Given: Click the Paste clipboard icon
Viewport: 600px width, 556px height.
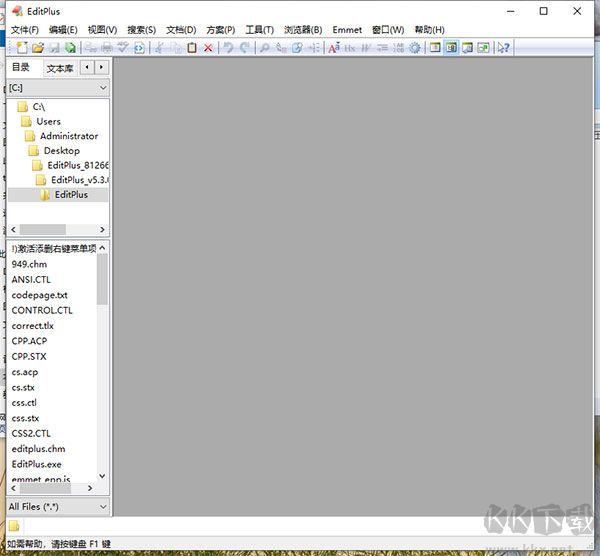Looking at the screenshot, I should [x=192, y=48].
